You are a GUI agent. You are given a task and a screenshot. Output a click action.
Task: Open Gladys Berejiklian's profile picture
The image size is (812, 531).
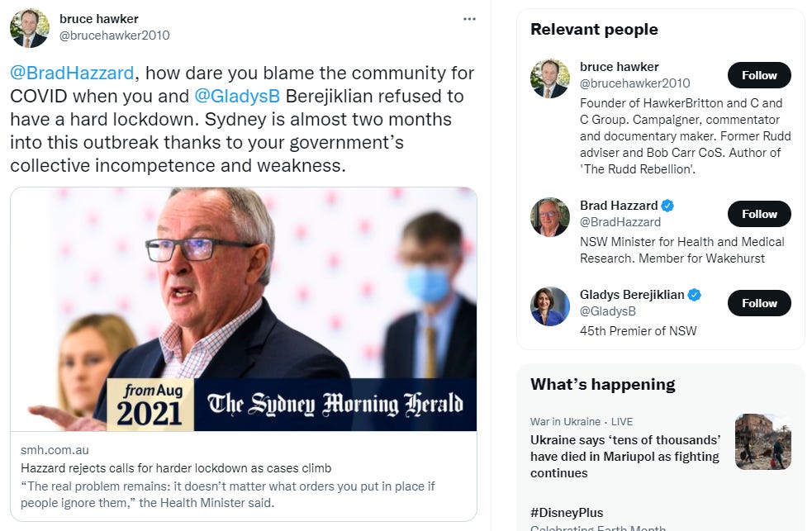click(x=550, y=306)
